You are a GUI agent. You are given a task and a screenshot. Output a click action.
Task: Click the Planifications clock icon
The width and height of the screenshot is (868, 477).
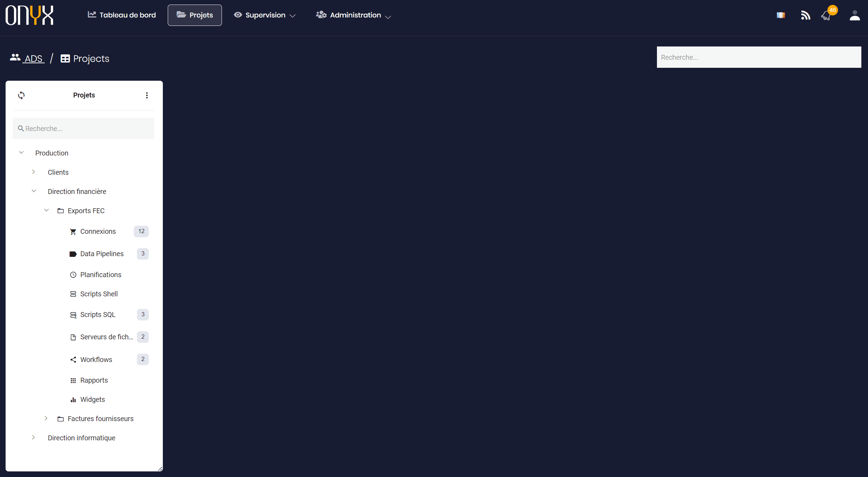73,275
